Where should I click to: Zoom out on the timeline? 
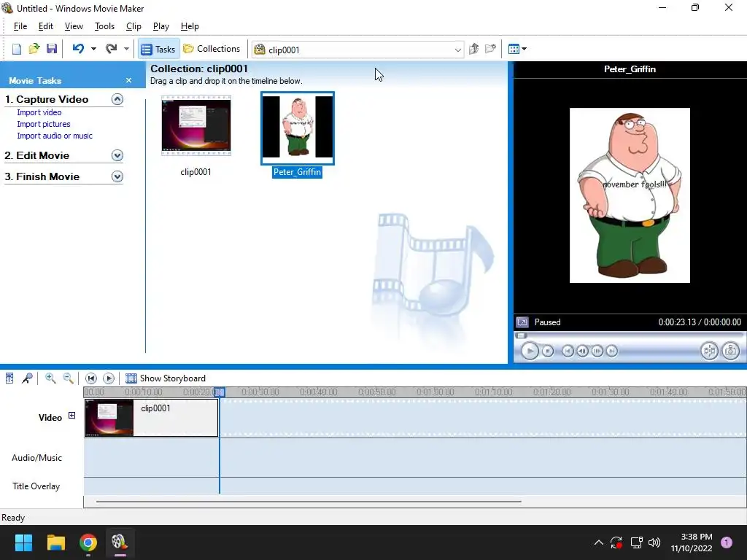pos(68,378)
